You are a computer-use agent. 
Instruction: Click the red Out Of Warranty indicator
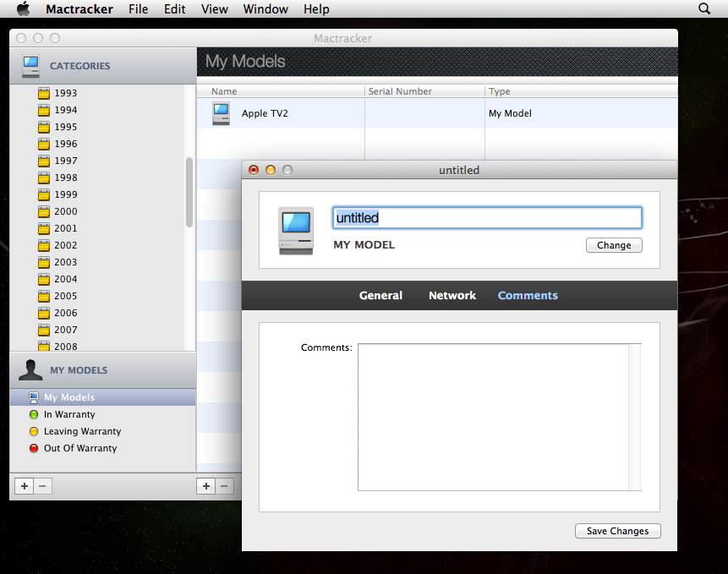[34, 448]
